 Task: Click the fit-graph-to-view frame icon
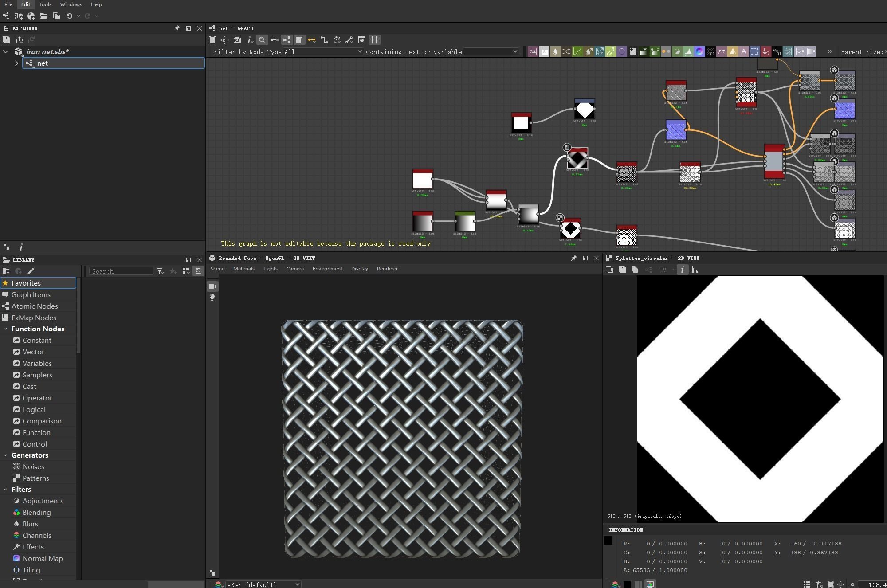click(212, 40)
